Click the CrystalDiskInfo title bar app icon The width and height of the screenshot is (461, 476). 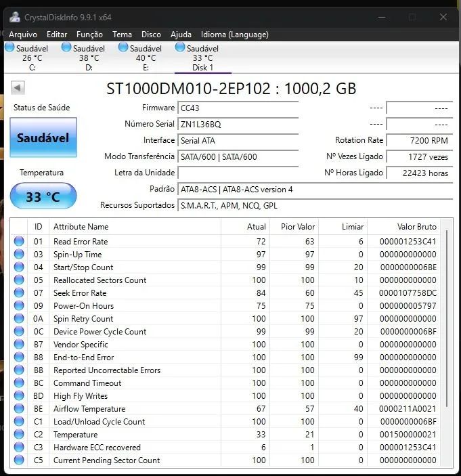coord(15,17)
